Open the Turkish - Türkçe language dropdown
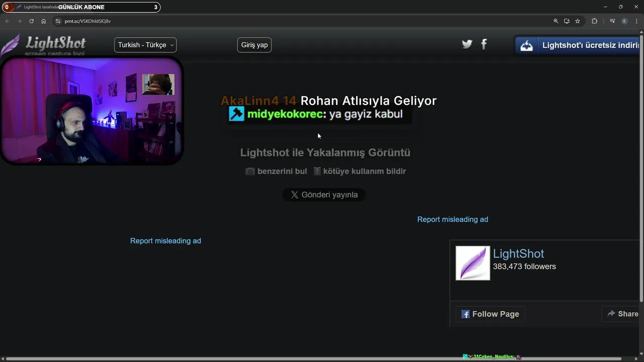The width and height of the screenshot is (644, 362). [145, 45]
